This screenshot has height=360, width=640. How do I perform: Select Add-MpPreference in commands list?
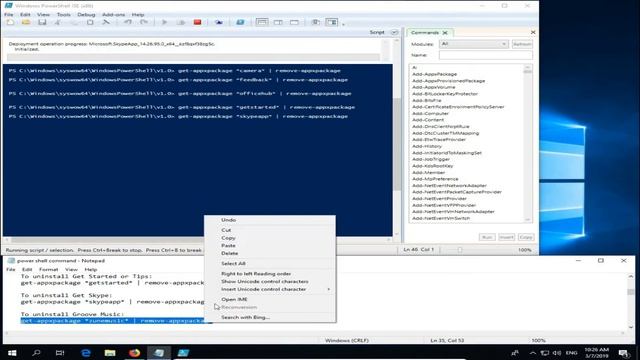coord(435,179)
